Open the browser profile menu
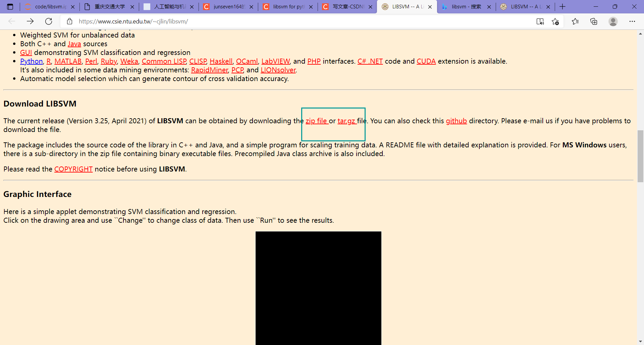 (x=613, y=21)
